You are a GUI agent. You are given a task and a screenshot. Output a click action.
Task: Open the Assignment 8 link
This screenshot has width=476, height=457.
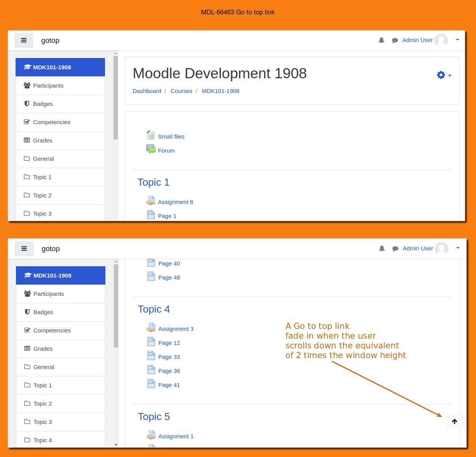tap(175, 202)
